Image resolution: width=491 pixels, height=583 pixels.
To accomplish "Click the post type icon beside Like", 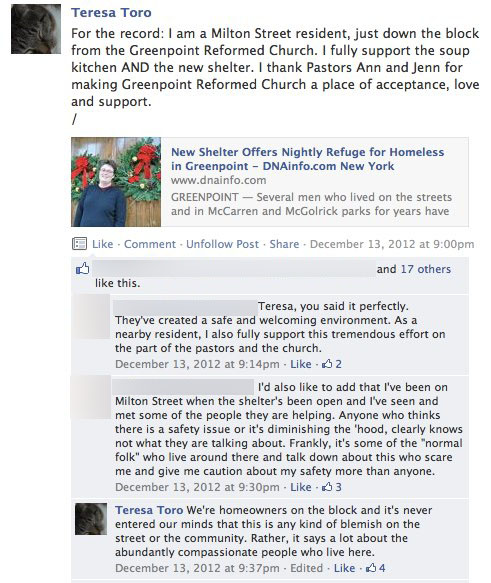I will [x=79, y=244].
